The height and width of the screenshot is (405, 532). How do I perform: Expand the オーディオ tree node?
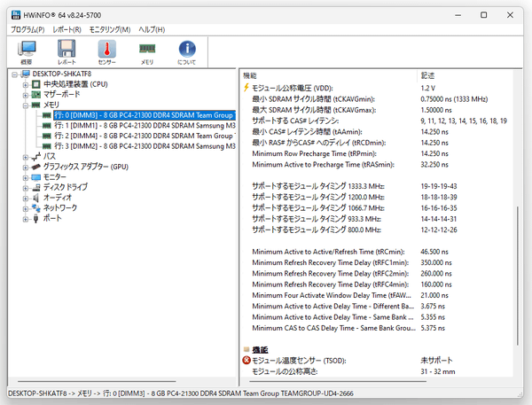pos(26,199)
